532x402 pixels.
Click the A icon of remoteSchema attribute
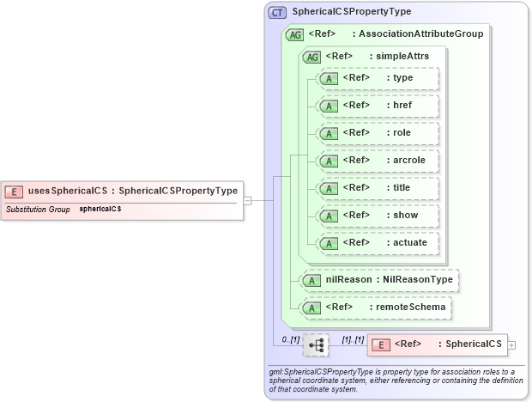click(x=311, y=308)
